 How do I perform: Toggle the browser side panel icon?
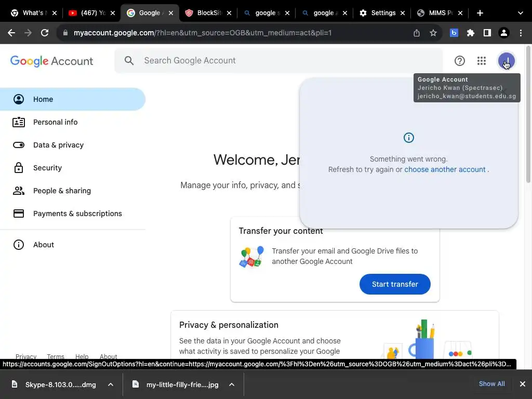tap(487, 33)
